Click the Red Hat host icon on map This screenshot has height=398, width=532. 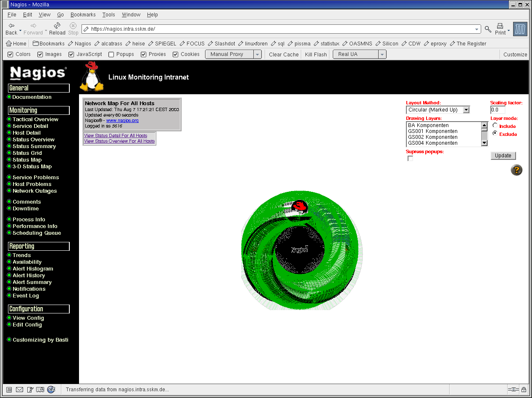(x=300, y=207)
